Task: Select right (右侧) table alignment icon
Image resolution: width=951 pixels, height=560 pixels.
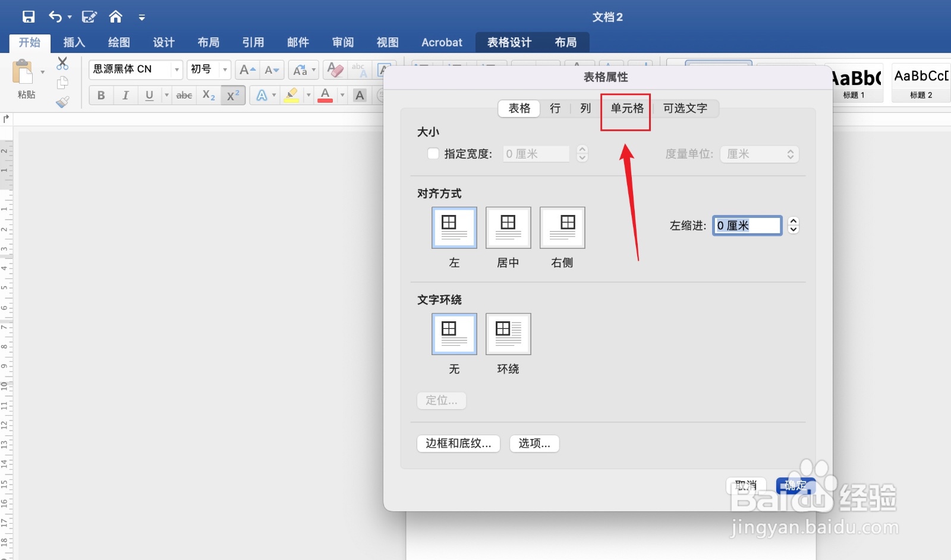Action: click(562, 227)
